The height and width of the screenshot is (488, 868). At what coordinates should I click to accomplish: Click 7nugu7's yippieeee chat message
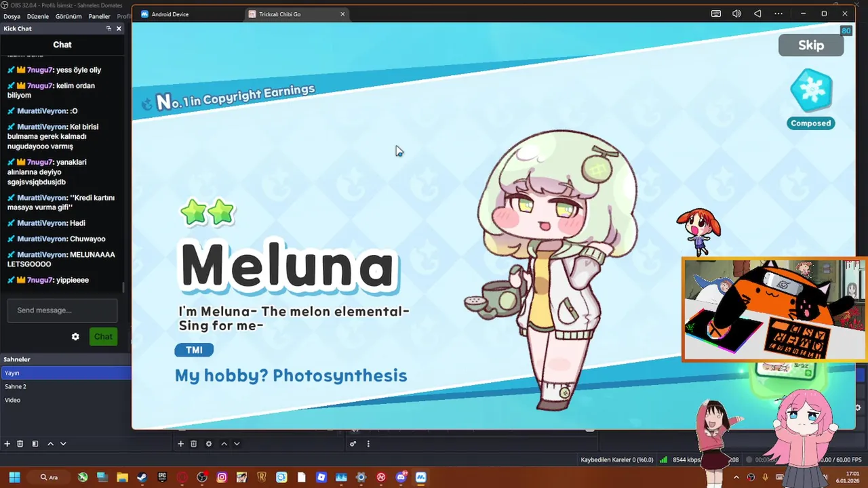click(48, 280)
